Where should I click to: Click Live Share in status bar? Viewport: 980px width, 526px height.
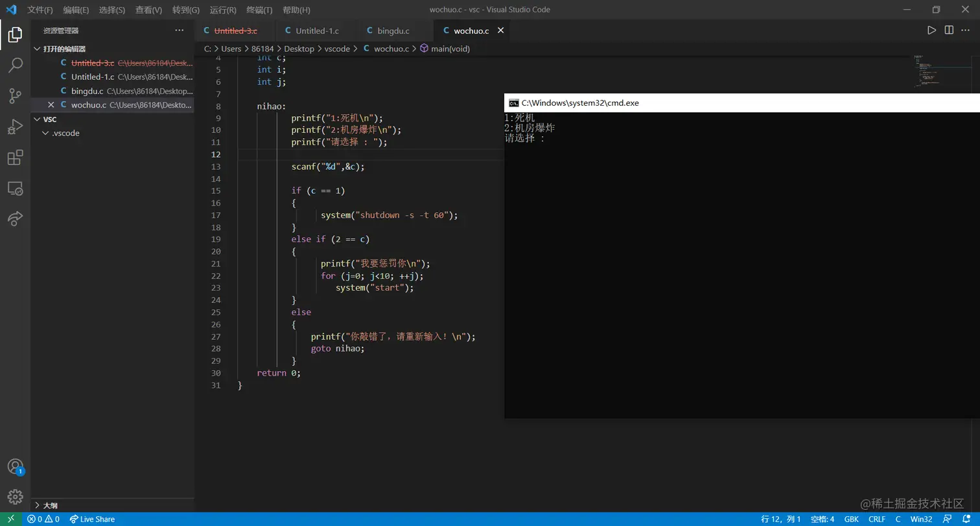92,519
